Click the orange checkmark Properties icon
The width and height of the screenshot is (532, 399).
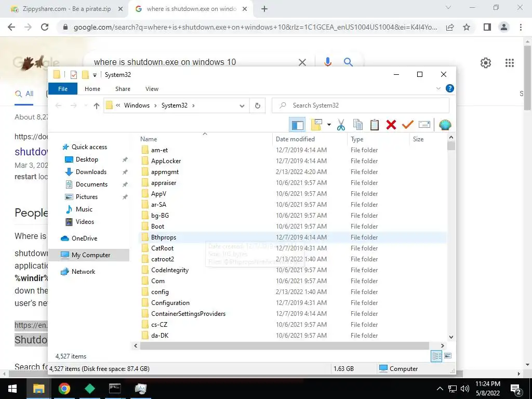[407, 125]
